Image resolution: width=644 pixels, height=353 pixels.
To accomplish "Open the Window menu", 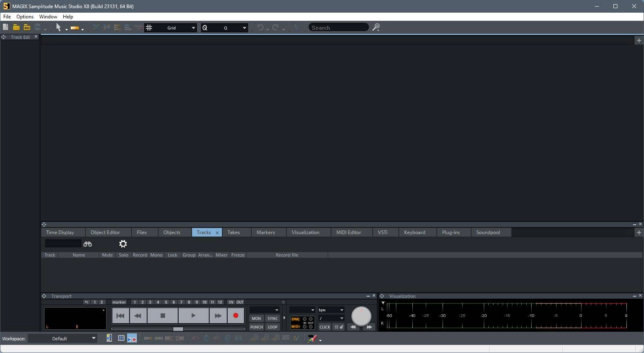I will point(48,17).
